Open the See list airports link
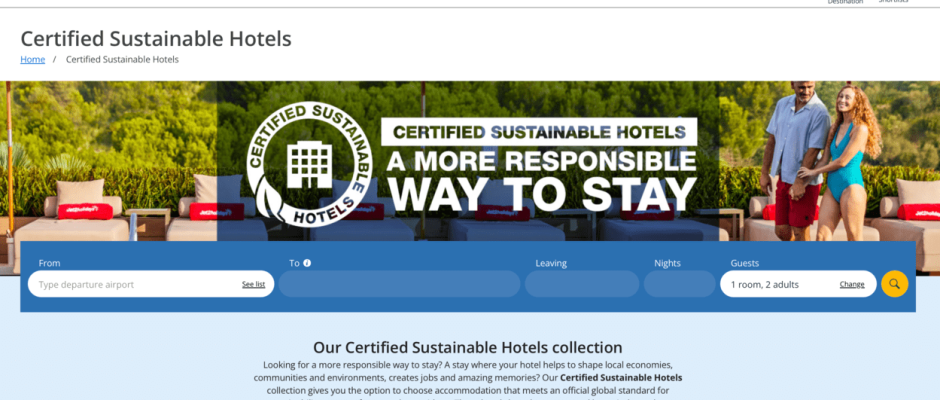The height and width of the screenshot is (400, 940). pos(254,284)
